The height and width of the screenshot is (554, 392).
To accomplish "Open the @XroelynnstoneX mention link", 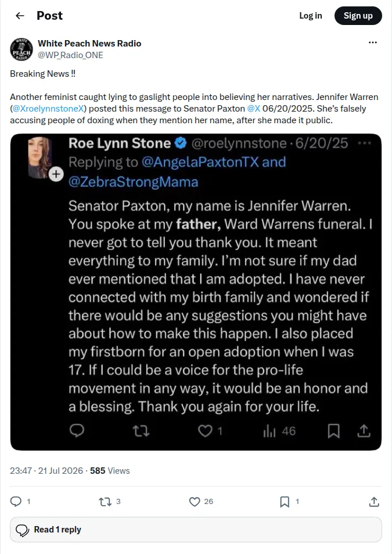I will [48, 109].
